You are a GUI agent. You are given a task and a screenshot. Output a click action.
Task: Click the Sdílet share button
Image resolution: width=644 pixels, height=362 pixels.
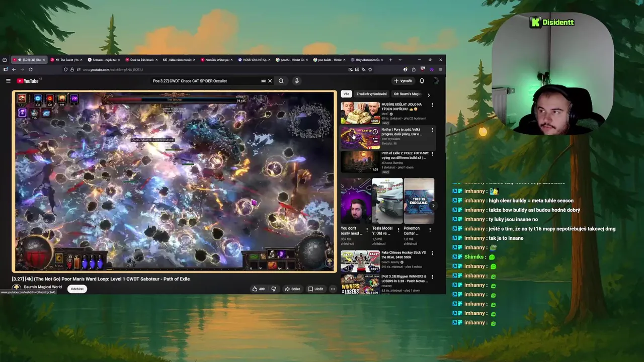[292, 289]
